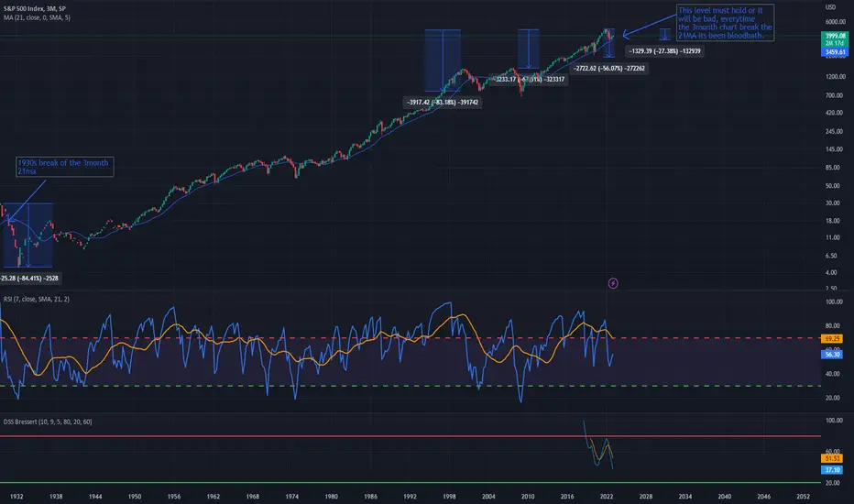The width and height of the screenshot is (854, 504).
Task: Click the 6.50 level on the price axis
Action: pyautogui.click(x=831, y=256)
